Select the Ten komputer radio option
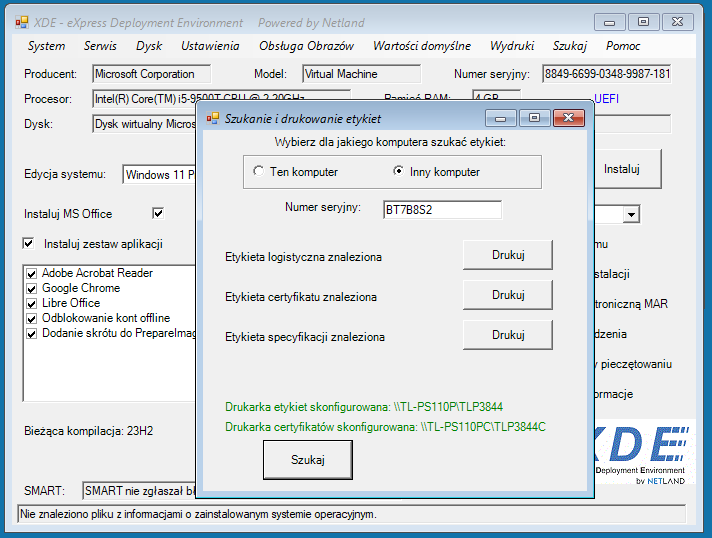Image resolution: width=712 pixels, height=538 pixels. [x=259, y=172]
